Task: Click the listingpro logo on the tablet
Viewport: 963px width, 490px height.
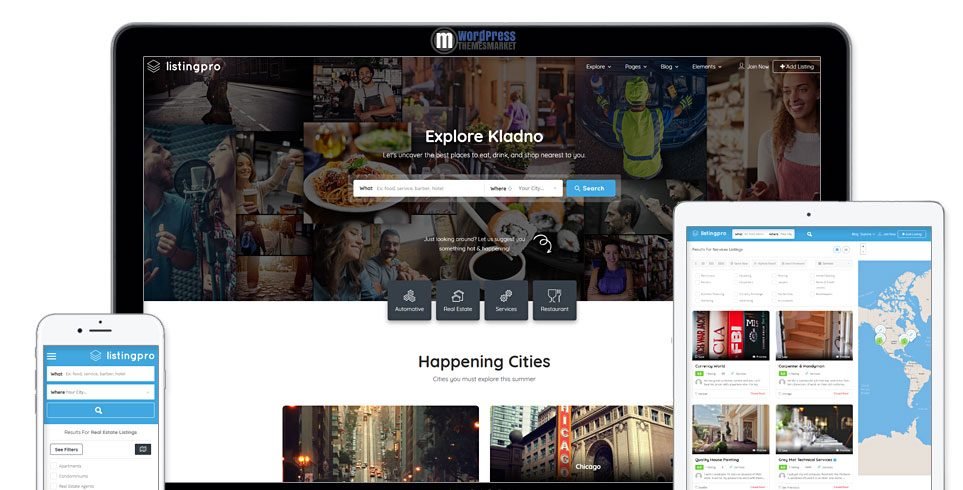Action: [709, 233]
